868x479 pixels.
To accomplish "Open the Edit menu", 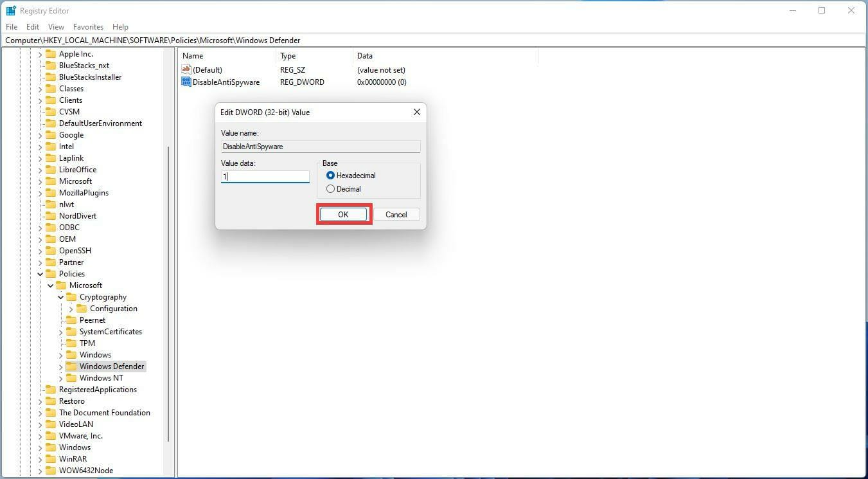I will tap(33, 27).
